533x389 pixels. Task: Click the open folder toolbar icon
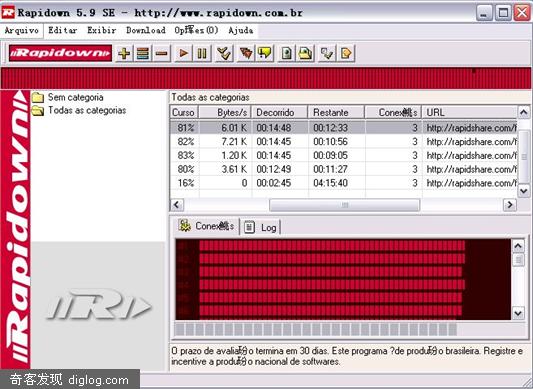tap(306, 53)
